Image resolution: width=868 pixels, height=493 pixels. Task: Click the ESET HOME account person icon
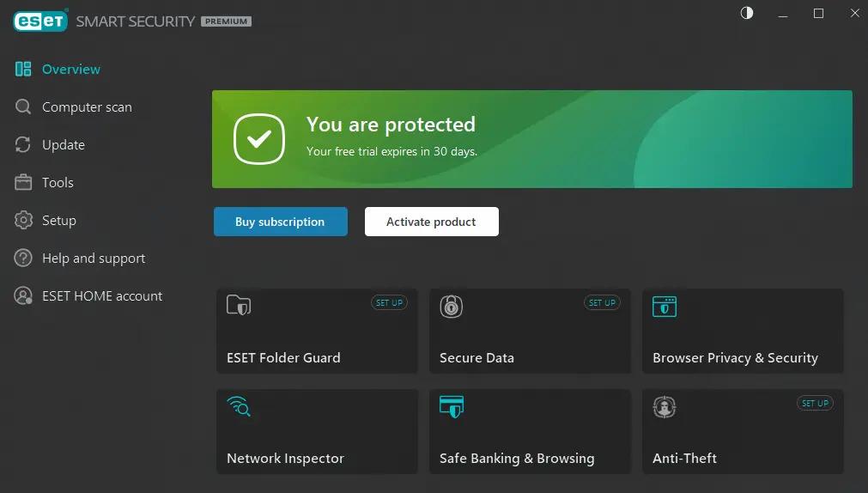pos(23,295)
